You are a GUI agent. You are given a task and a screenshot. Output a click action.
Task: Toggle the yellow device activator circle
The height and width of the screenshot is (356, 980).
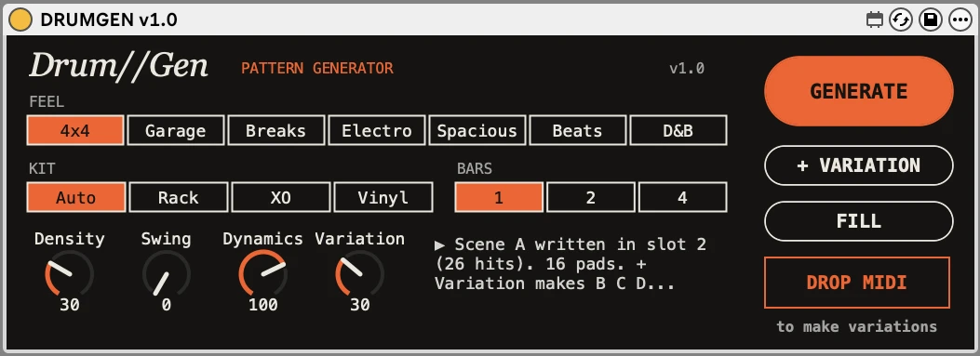20,20
